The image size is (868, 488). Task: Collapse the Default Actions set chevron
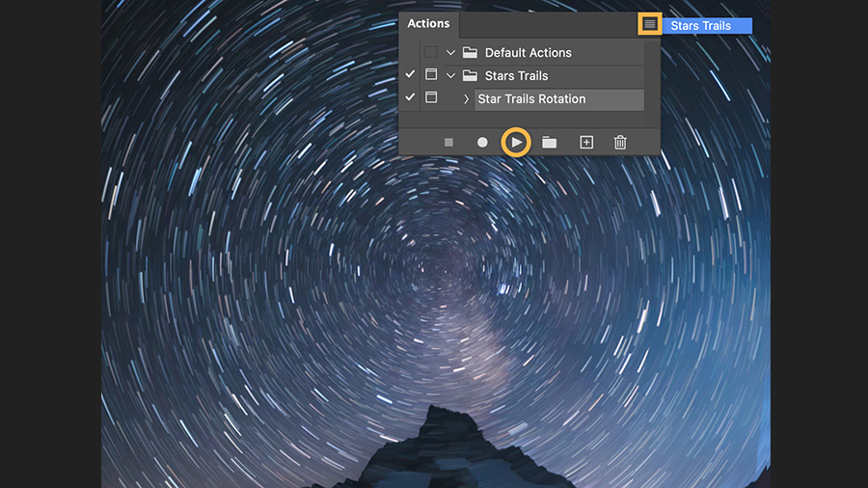coord(450,53)
